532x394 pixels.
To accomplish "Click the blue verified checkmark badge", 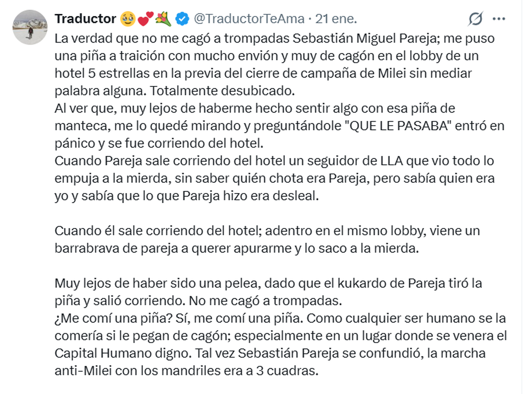I will [x=182, y=19].
